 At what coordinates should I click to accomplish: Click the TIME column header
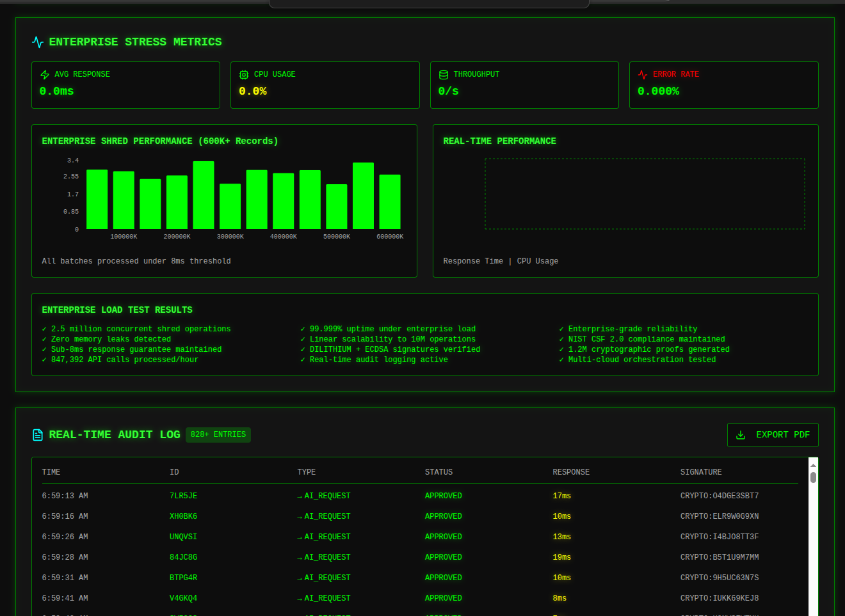coord(51,472)
